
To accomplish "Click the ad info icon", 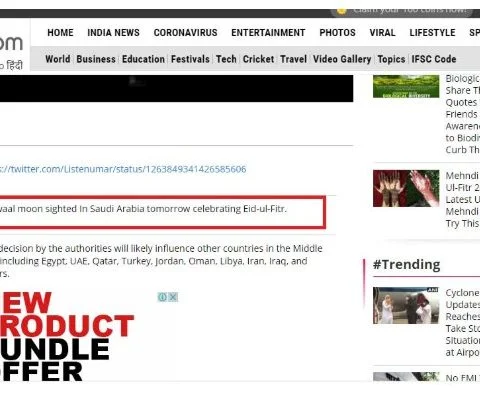I will pos(162,297).
